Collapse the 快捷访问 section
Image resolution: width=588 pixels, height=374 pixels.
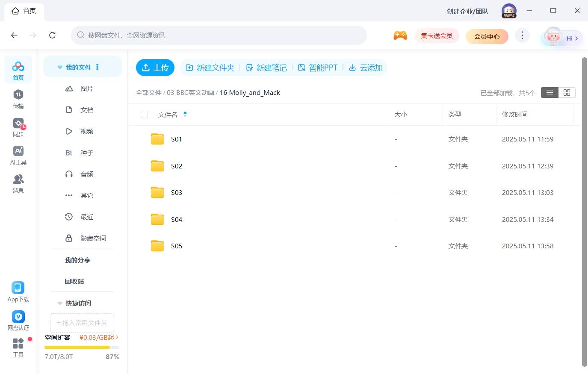point(59,303)
